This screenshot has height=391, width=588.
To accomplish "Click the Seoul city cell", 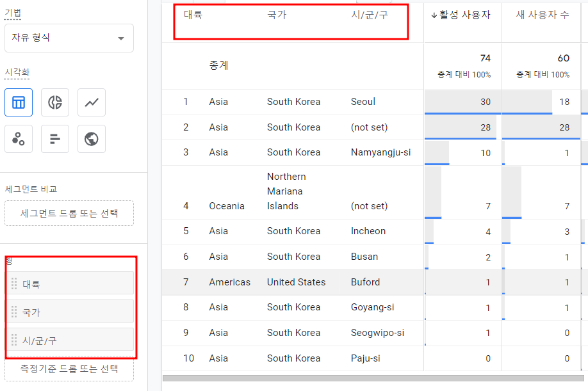I will coord(363,102).
